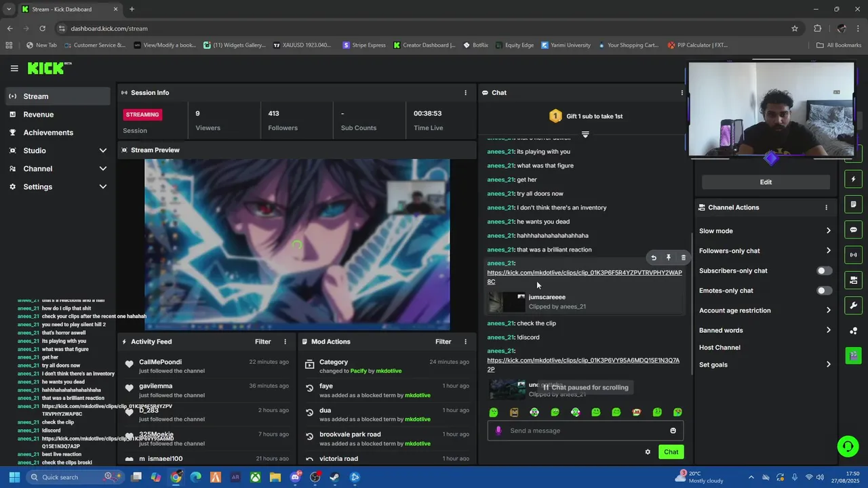Open Followers-only chat options arrow

[x=828, y=251]
